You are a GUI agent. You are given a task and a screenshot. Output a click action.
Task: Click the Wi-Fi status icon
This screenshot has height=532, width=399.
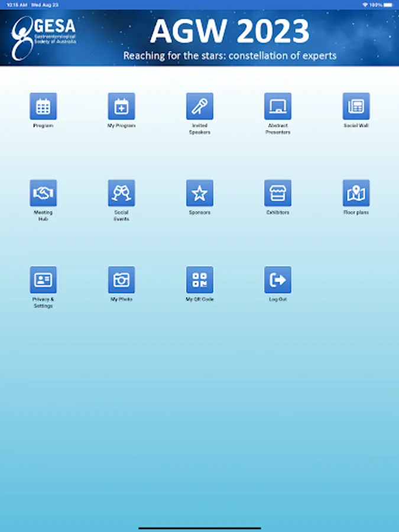(365, 5)
